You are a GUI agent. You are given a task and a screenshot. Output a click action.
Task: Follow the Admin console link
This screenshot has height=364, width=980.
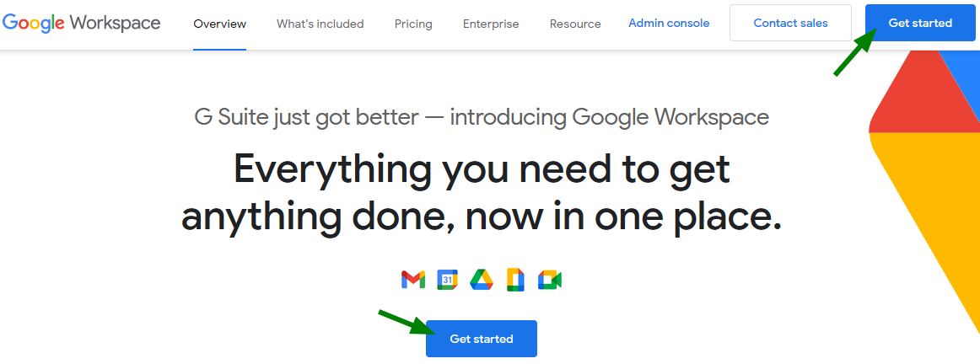click(669, 23)
